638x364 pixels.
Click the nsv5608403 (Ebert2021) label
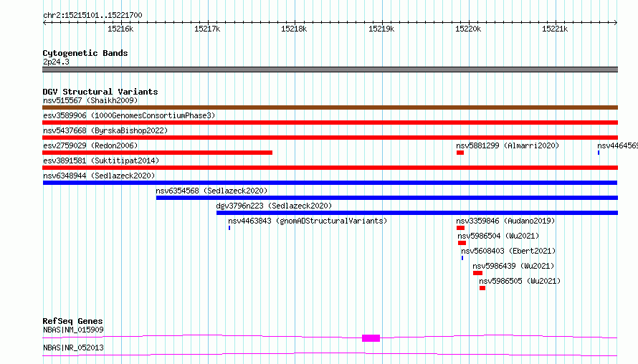508,251
